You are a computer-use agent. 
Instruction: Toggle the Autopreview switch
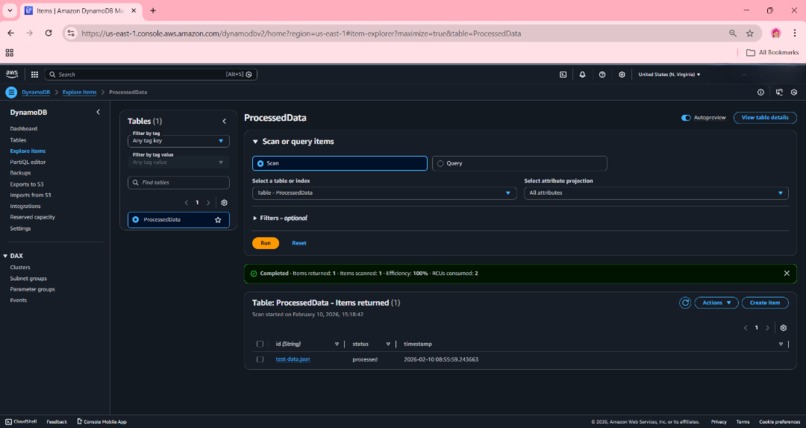click(x=686, y=118)
